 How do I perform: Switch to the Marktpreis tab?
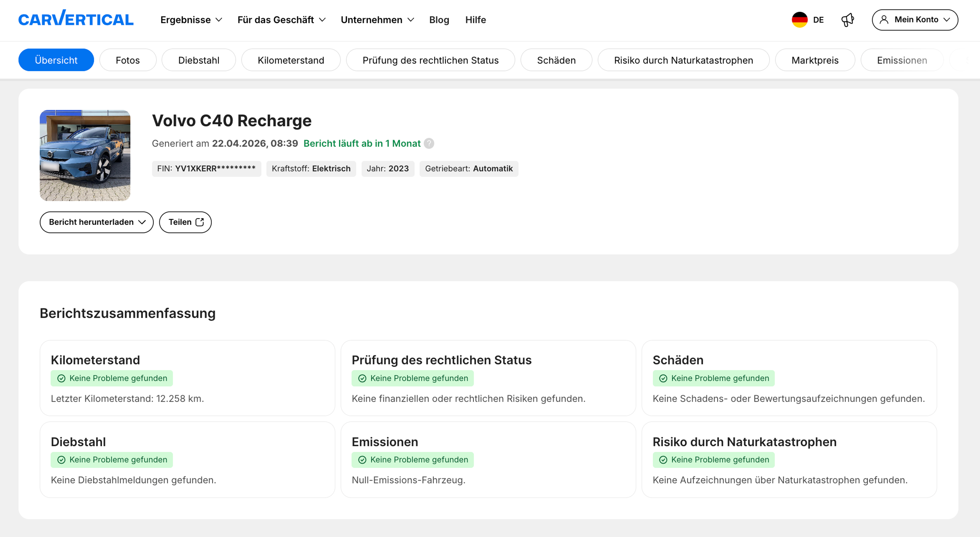[815, 60]
